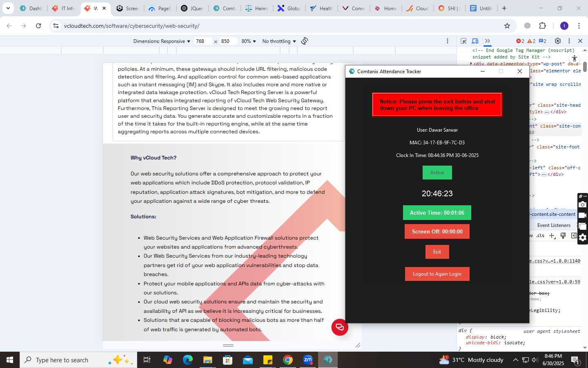Open the Chrome profile avatar
The height and width of the screenshot is (368, 588).
pos(564,26)
